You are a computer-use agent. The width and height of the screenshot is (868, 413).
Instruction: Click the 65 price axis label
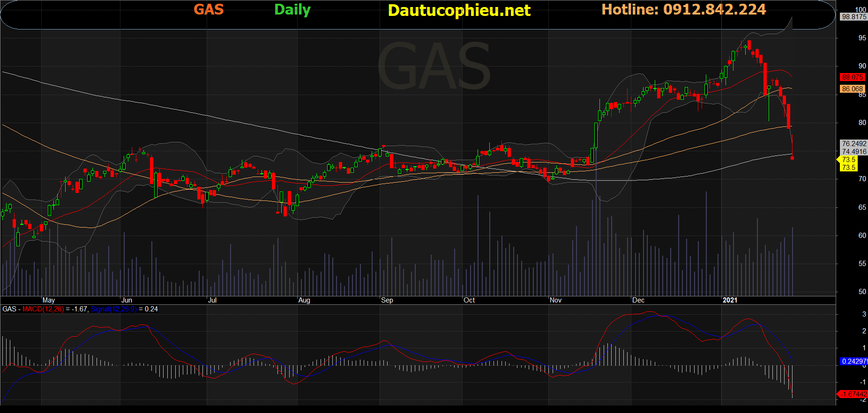coord(862,207)
